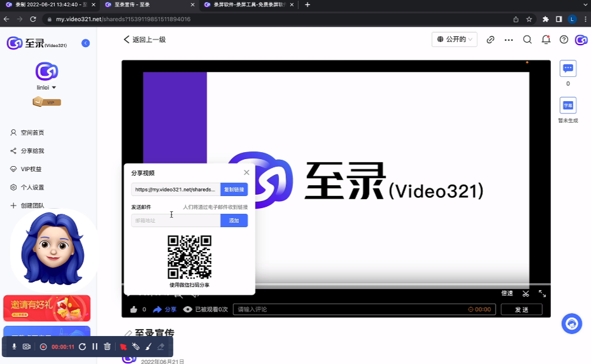Select the brush drawing tool

click(148, 347)
